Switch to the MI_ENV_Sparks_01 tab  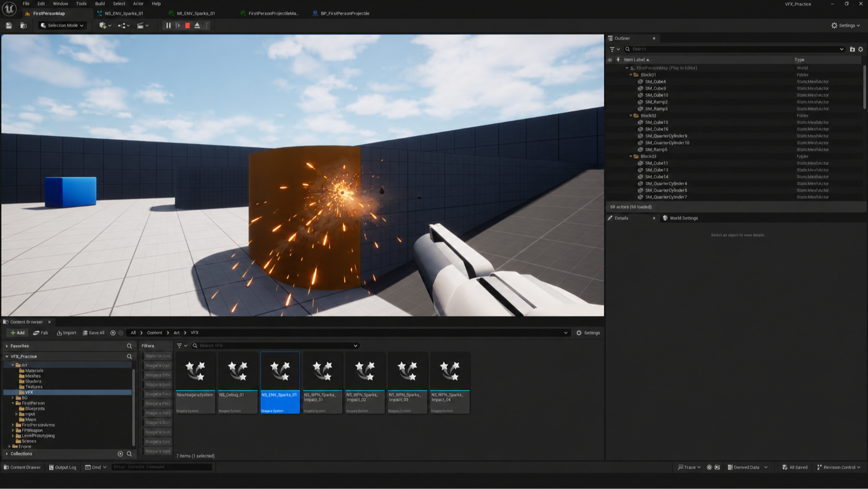click(195, 14)
